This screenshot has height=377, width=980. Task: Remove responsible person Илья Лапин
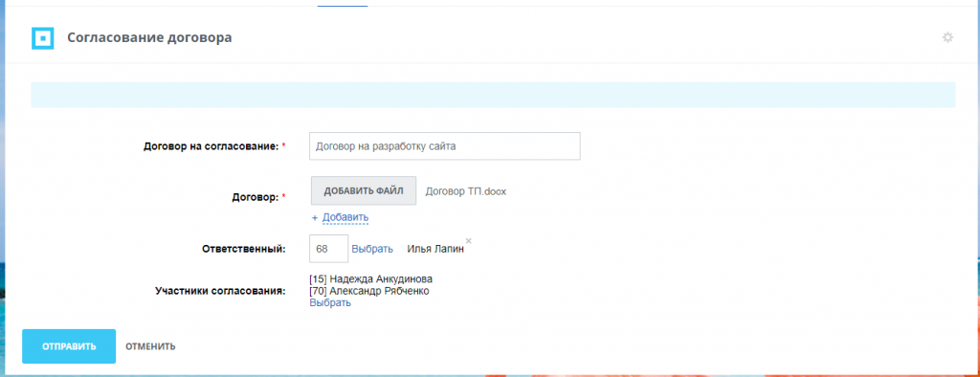[468, 241]
